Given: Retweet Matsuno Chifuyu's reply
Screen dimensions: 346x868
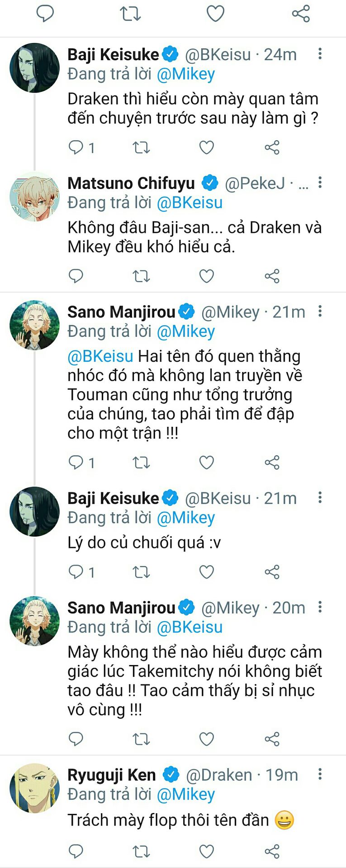Looking at the screenshot, I should click(x=141, y=276).
